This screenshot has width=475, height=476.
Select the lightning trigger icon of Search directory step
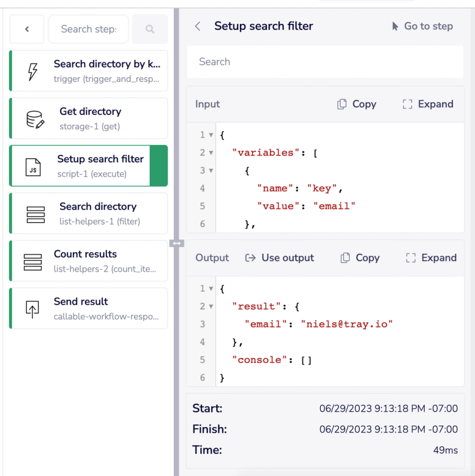point(33,71)
